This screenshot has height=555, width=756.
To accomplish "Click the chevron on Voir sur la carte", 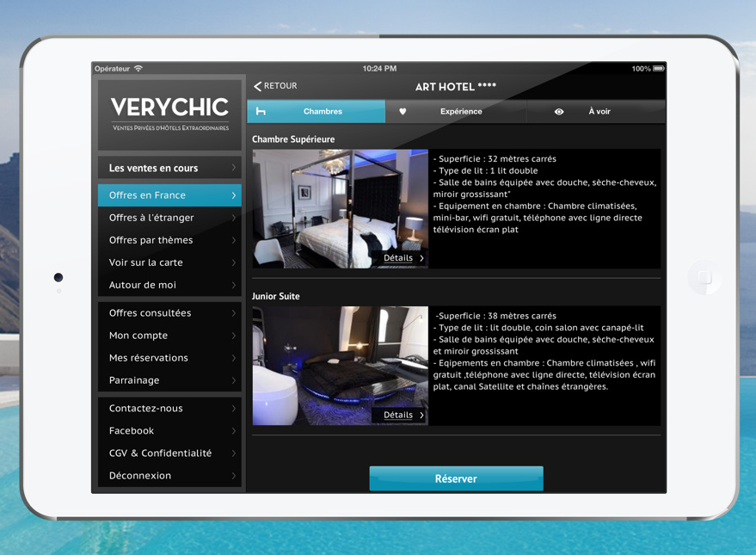I will pos(234,262).
